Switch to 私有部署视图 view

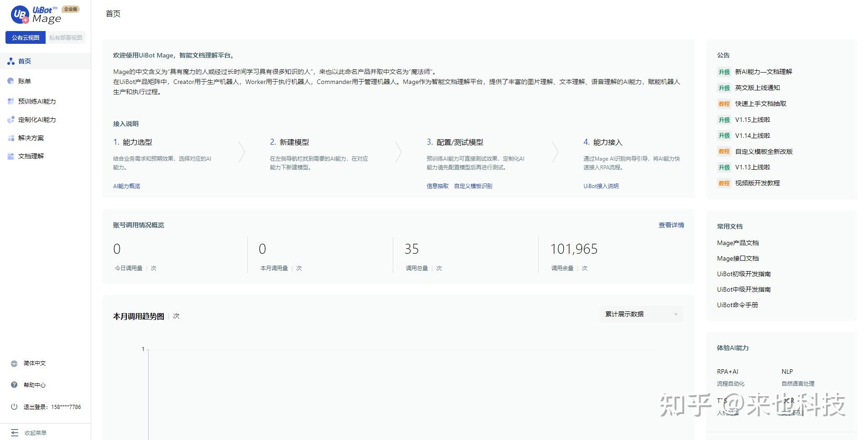pyautogui.click(x=66, y=37)
